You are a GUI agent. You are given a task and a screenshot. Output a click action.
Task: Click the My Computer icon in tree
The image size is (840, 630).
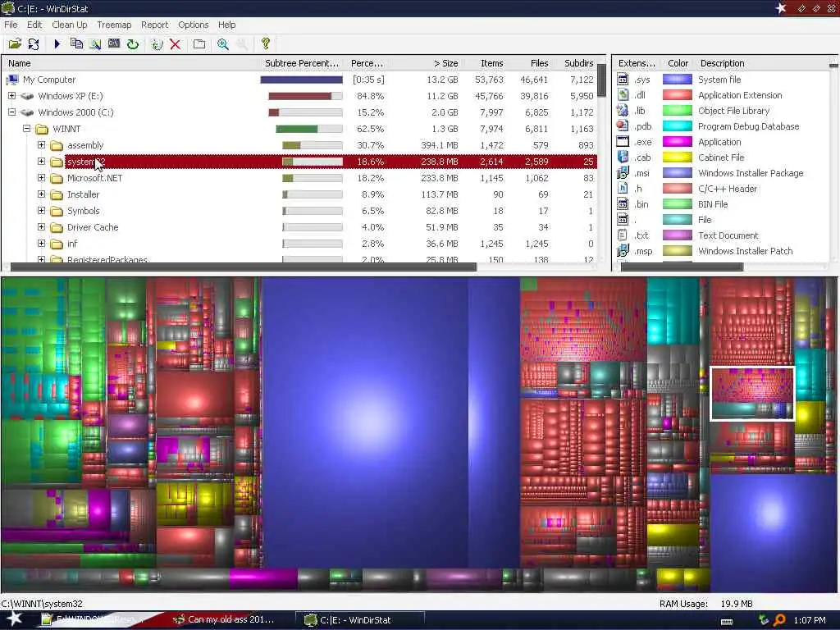11,80
